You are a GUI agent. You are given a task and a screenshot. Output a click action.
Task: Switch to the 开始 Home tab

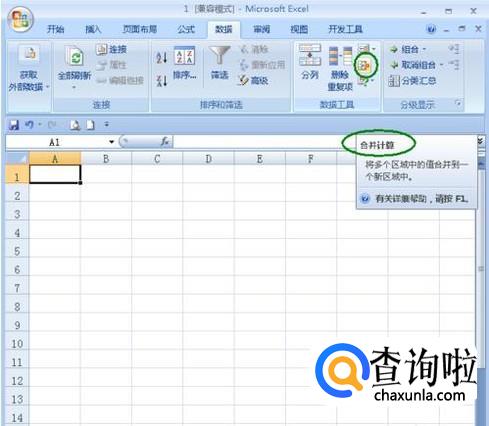point(56,29)
